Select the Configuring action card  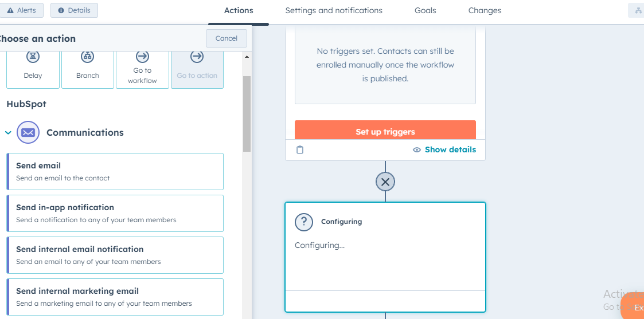pyautogui.click(x=385, y=257)
